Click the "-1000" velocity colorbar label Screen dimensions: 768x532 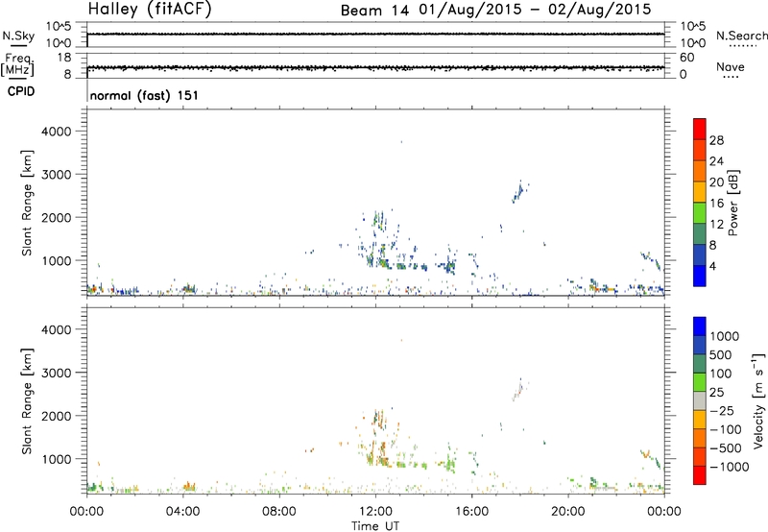[x=729, y=467]
